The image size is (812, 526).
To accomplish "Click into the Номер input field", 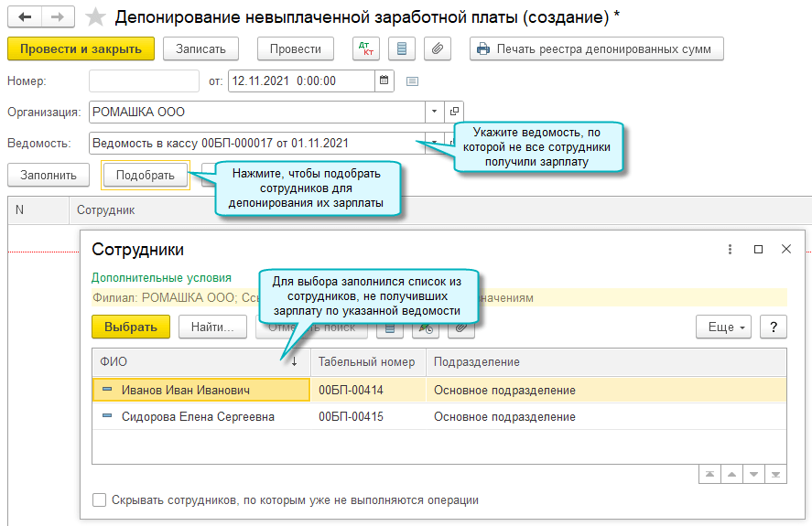I will tap(144, 81).
